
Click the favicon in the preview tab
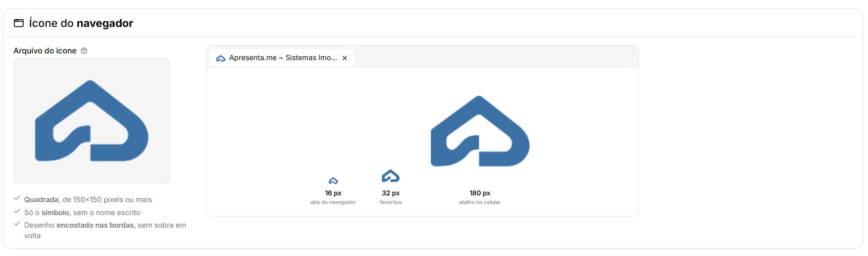(221, 58)
